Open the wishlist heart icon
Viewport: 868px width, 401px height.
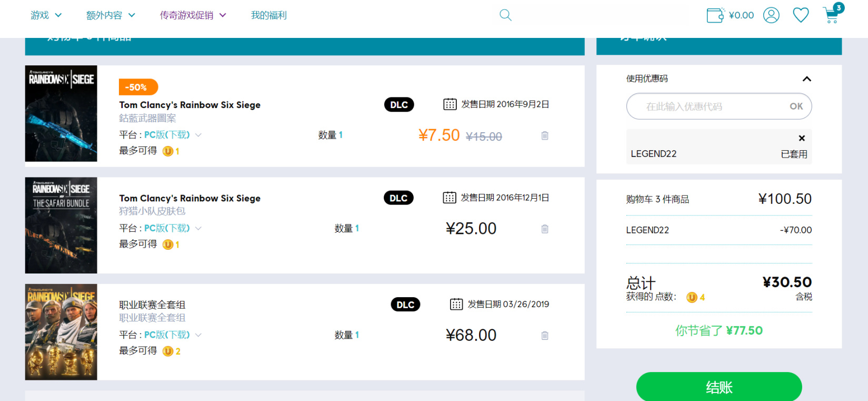(801, 15)
